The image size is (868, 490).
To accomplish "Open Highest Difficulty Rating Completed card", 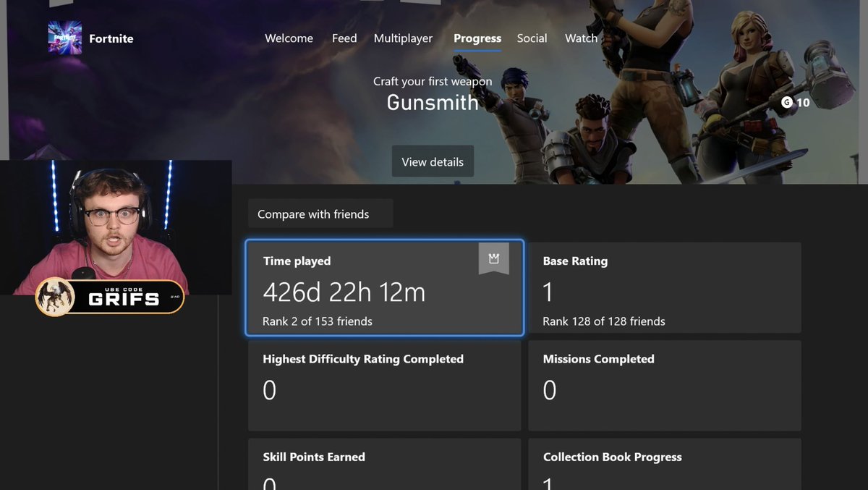I will (x=384, y=386).
